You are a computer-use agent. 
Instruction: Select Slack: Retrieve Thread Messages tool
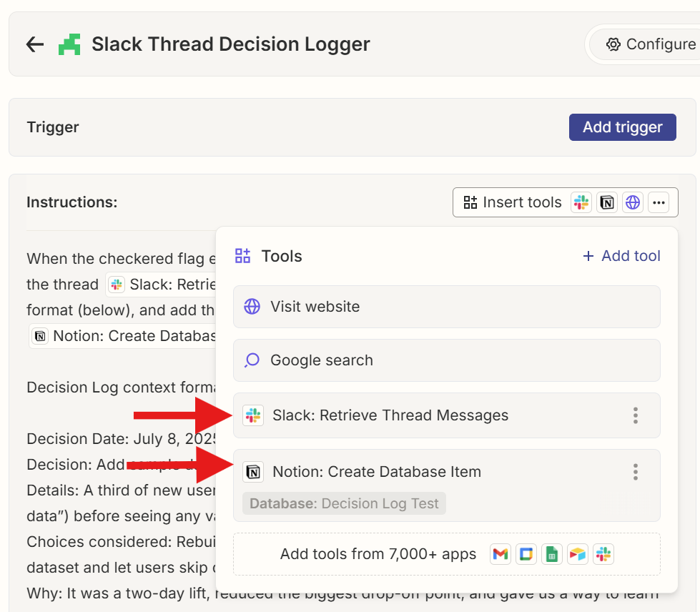click(x=446, y=415)
